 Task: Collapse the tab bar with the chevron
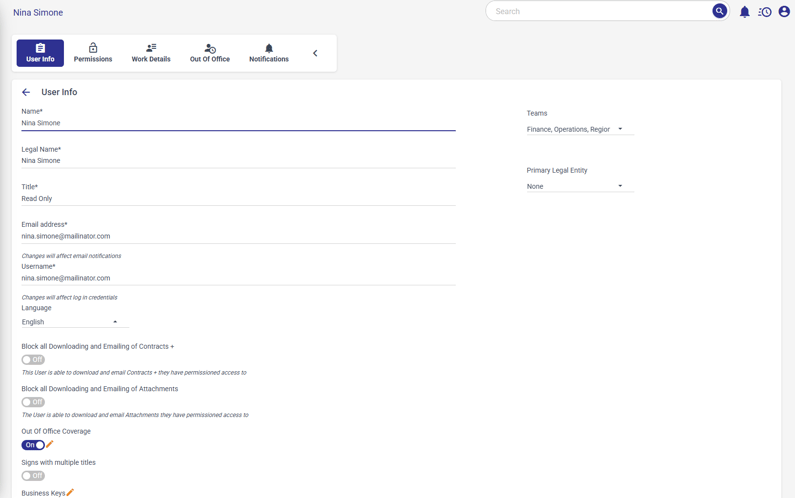click(315, 53)
